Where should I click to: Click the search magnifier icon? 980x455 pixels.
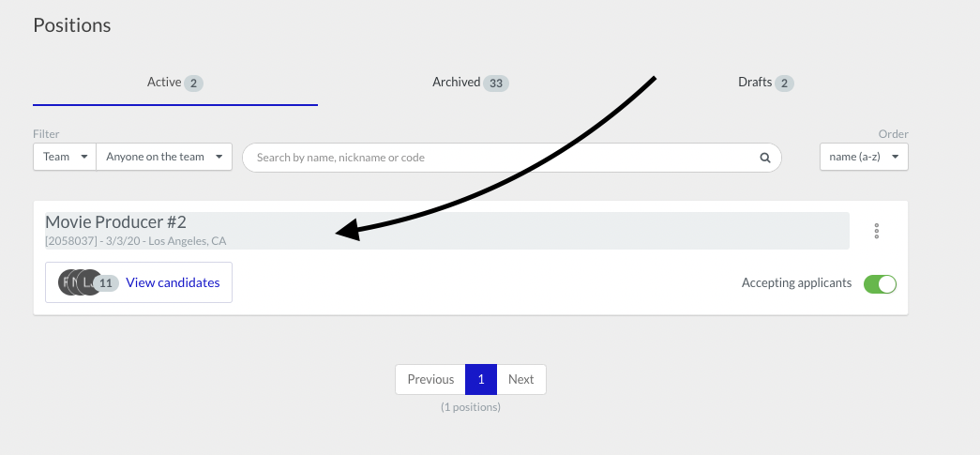click(x=764, y=158)
